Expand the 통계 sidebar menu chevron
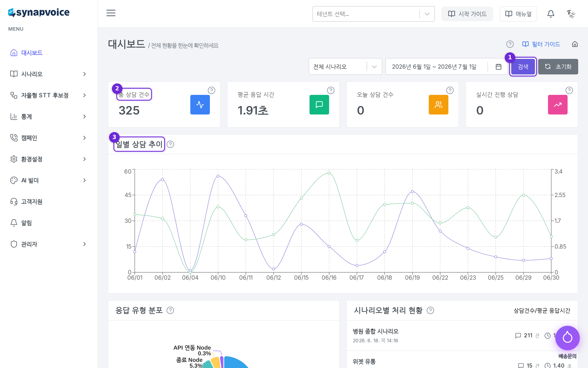The height and width of the screenshot is (368, 588). (85, 117)
